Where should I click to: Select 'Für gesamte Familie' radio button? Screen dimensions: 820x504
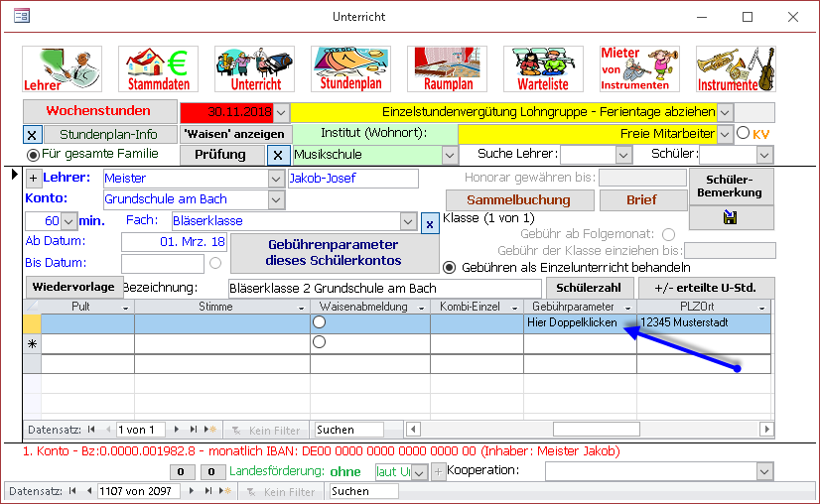[x=34, y=154]
